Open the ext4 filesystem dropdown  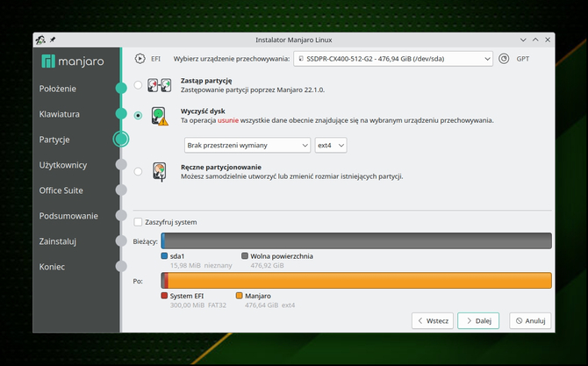[331, 145]
